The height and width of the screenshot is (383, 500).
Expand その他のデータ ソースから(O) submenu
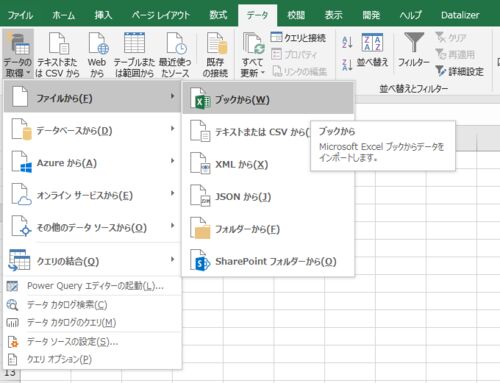[x=92, y=228]
